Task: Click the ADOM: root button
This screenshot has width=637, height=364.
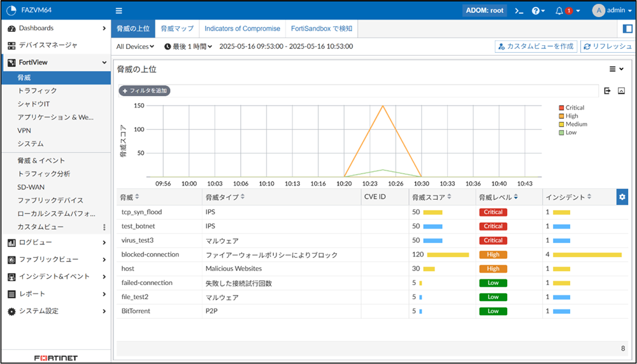Action: [x=484, y=11]
